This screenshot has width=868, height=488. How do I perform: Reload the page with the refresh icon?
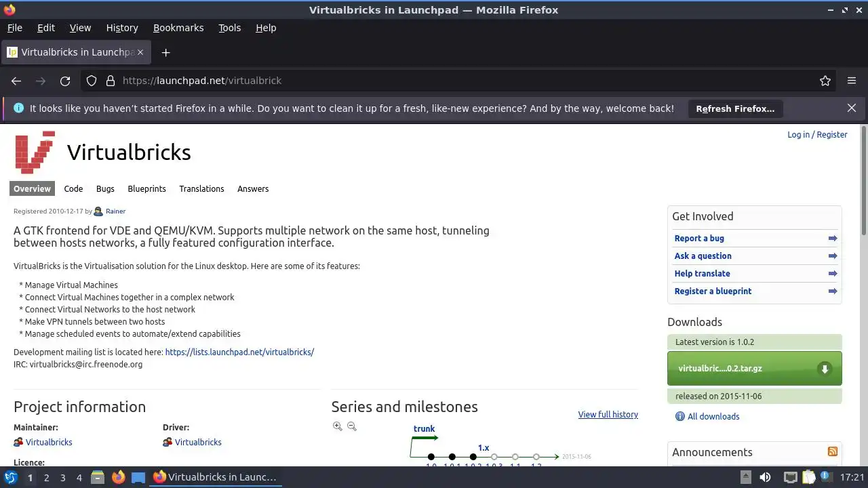(65, 81)
